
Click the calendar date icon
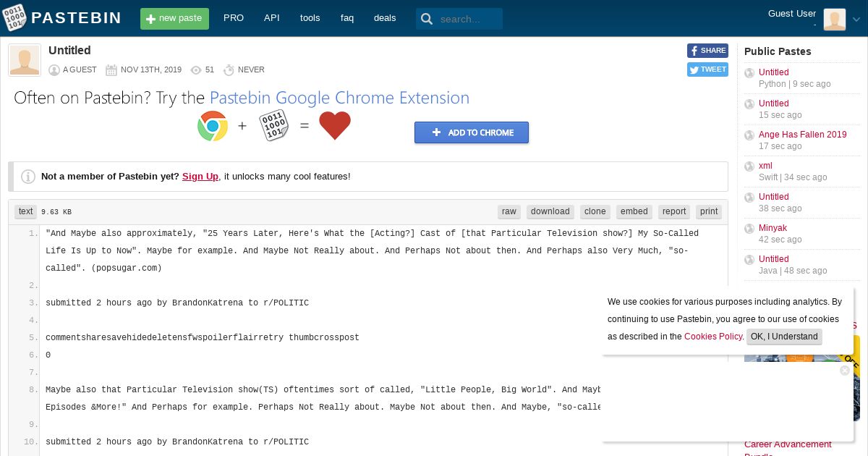point(111,70)
